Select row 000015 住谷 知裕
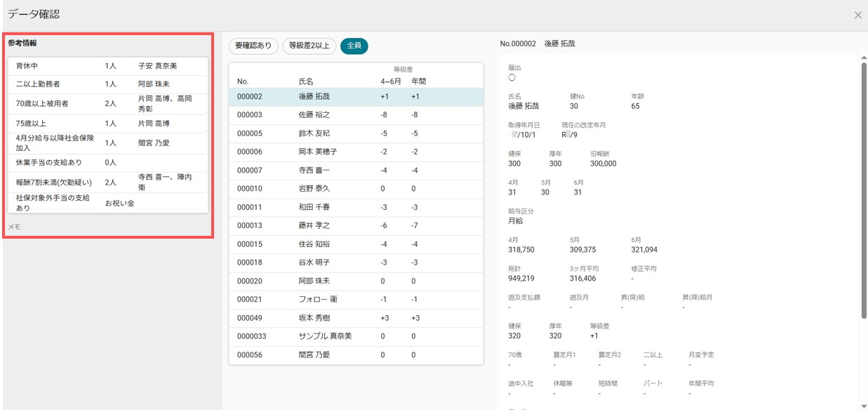This screenshot has height=412, width=868. point(356,244)
